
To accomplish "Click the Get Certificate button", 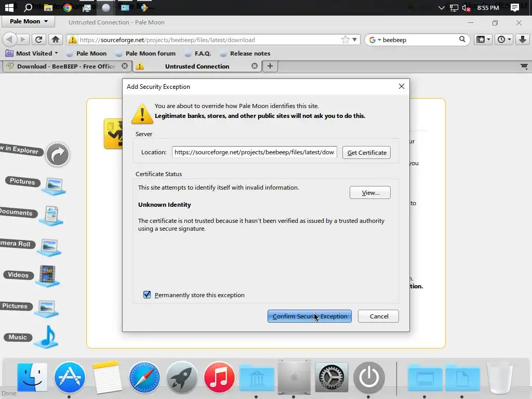I will pos(366,152).
